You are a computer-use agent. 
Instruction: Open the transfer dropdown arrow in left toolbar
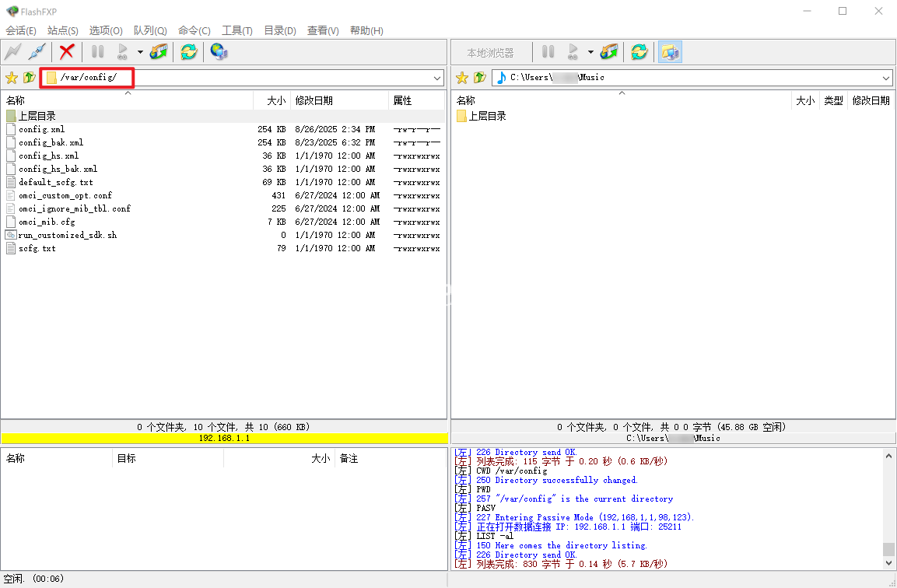pos(140,52)
